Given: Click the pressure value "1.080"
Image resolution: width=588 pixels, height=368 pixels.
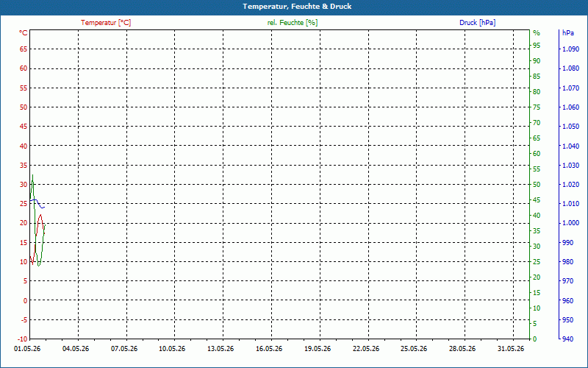Looking at the screenshot, I should (x=571, y=68).
